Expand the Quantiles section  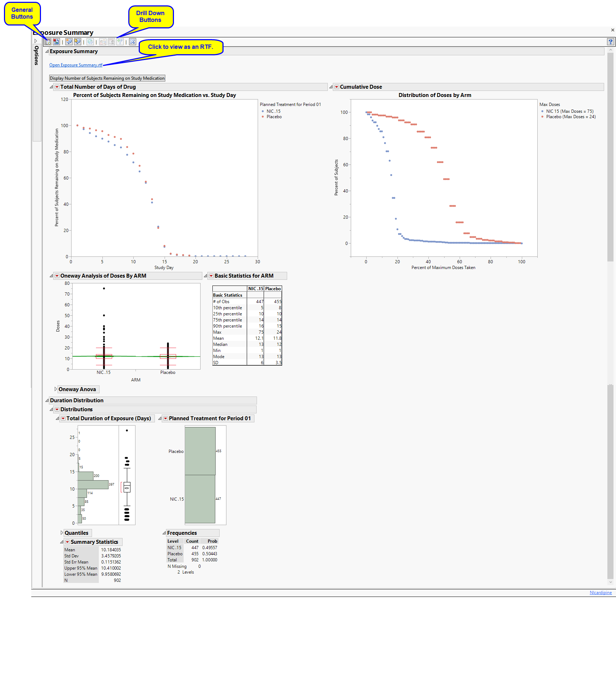tap(62, 533)
